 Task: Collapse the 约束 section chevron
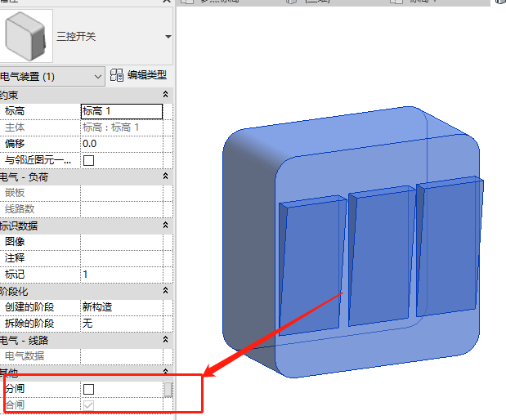[166, 94]
